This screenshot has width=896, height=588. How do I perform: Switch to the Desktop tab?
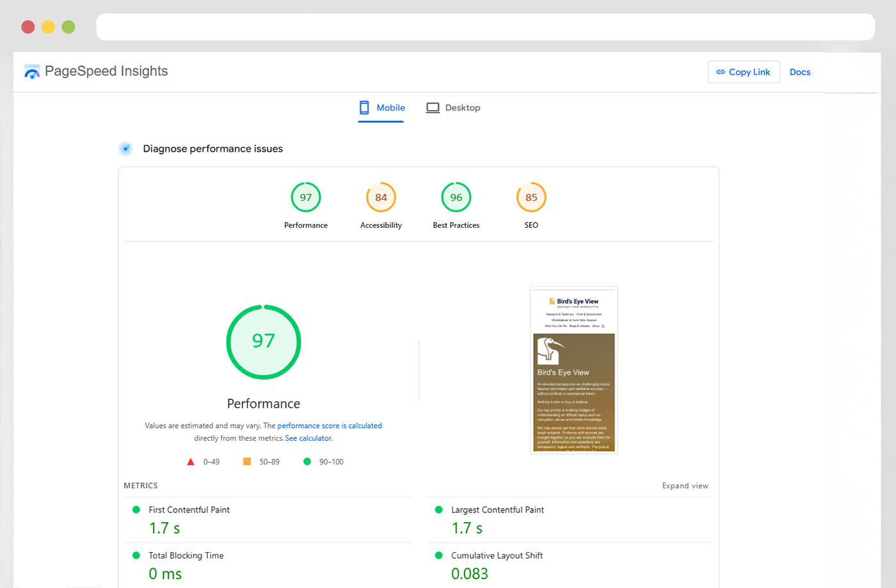click(453, 107)
